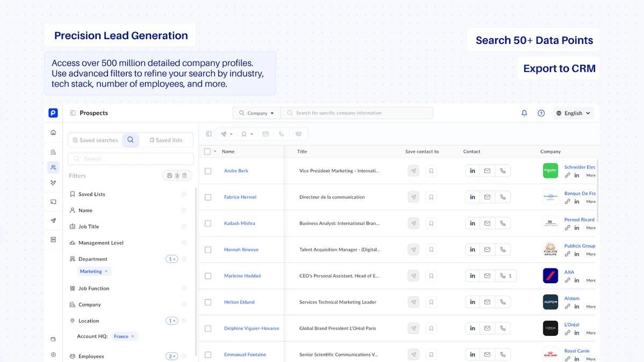Click the LinkedIn icon for Andre Berk
The width and height of the screenshot is (644, 362).
click(x=472, y=171)
